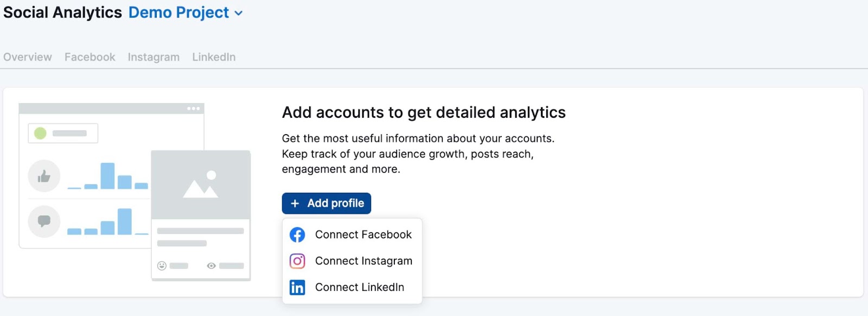
Task: Open the LinkedIn tab
Action: [214, 57]
